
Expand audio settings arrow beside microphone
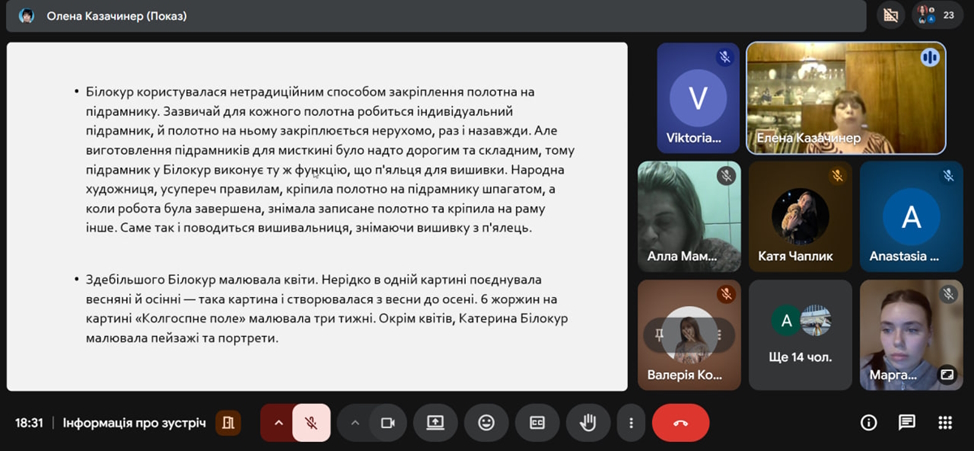278,423
